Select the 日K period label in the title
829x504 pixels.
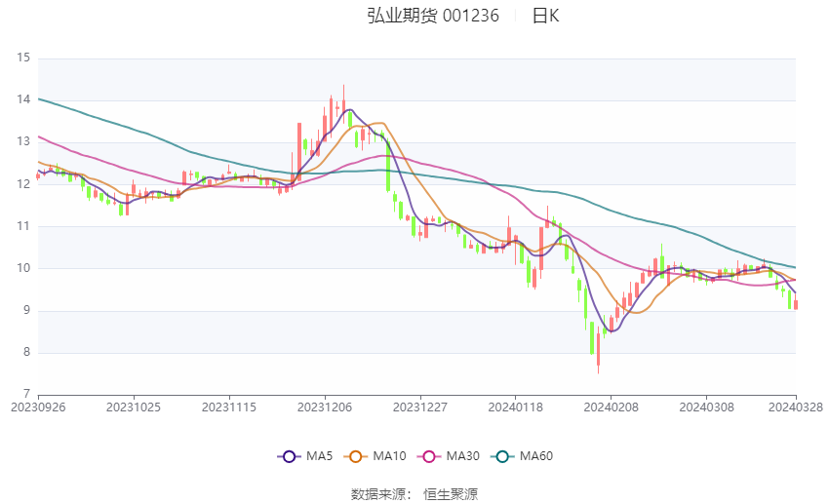[x=545, y=16]
